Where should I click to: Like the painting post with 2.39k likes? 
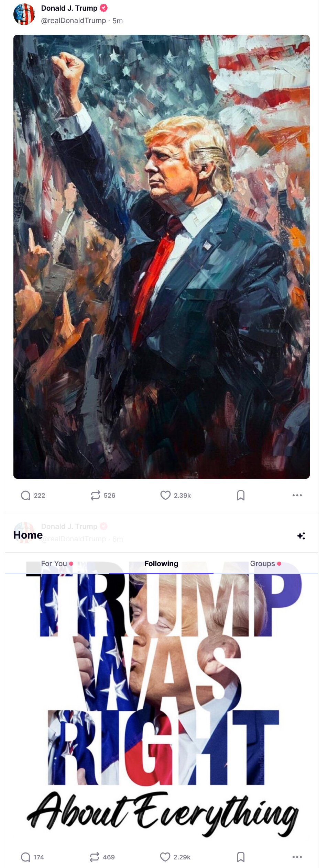coord(175,495)
